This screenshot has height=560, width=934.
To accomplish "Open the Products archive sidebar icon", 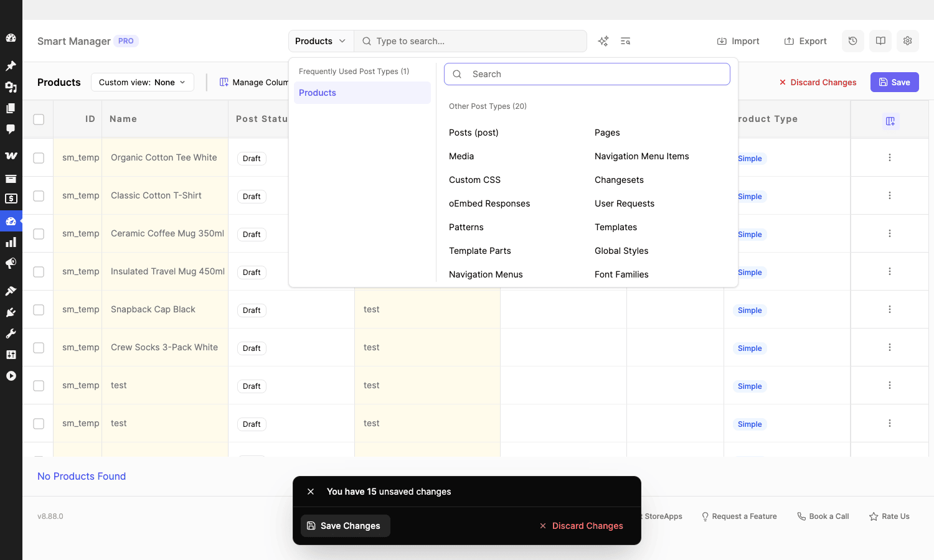I will (x=11, y=179).
